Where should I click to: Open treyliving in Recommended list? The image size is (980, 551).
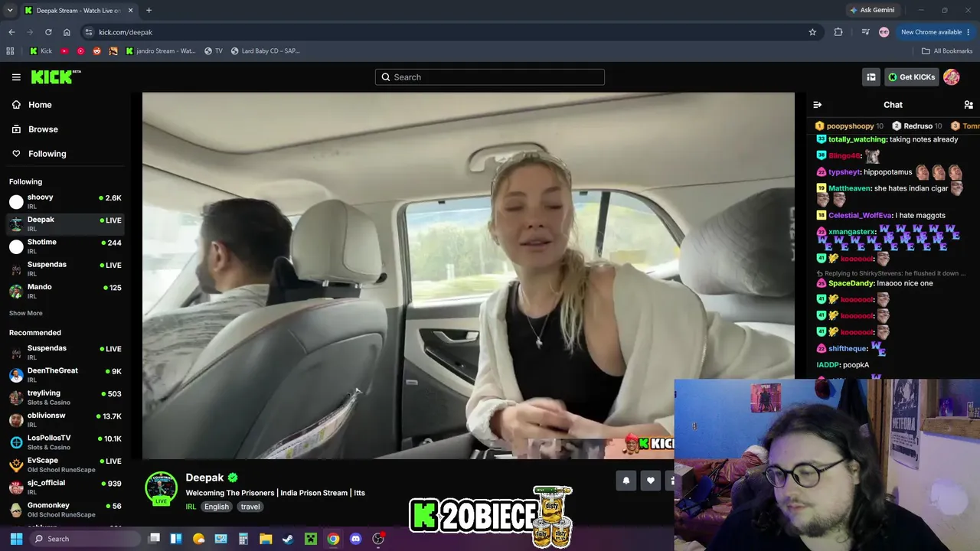(65, 397)
